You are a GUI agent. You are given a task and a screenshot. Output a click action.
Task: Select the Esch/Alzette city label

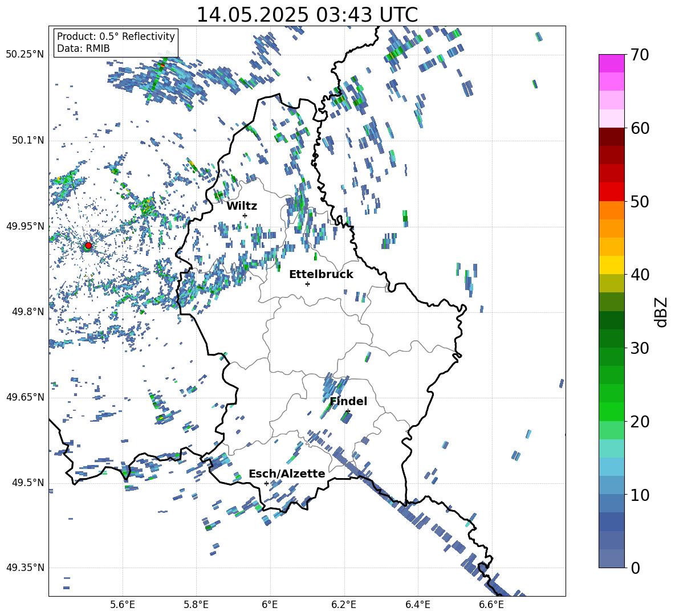tap(287, 474)
